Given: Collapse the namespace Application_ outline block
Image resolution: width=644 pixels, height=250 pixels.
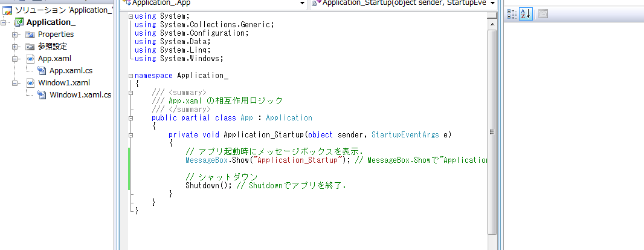Looking at the screenshot, I should click(130, 76).
